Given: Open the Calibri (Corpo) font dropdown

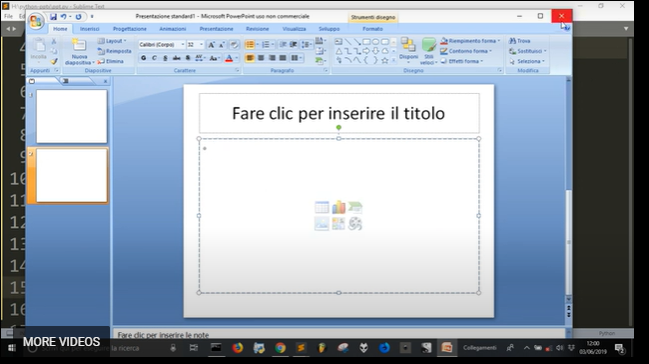Looking at the screenshot, I should (x=162, y=44).
